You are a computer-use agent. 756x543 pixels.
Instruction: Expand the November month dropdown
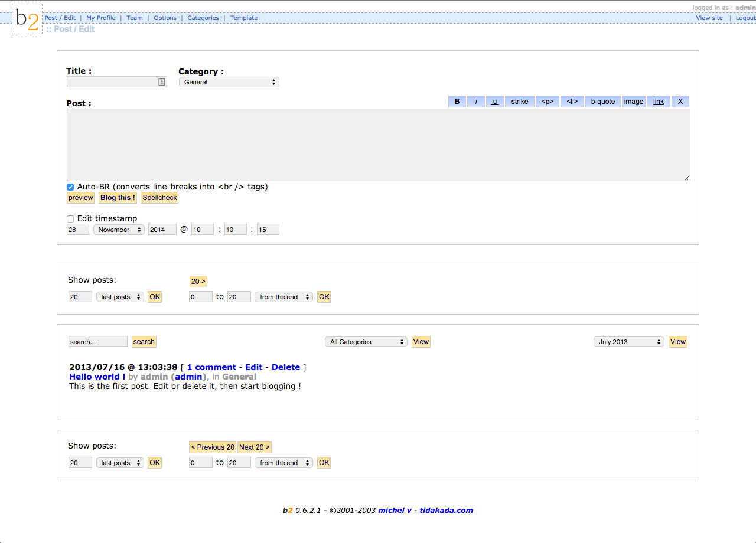pyautogui.click(x=119, y=230)
